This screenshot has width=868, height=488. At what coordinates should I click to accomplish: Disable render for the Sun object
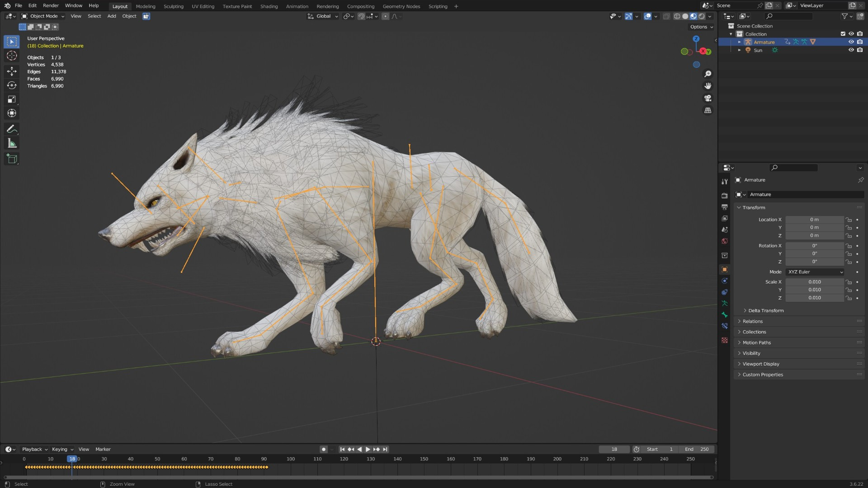[x=859, y=50]
